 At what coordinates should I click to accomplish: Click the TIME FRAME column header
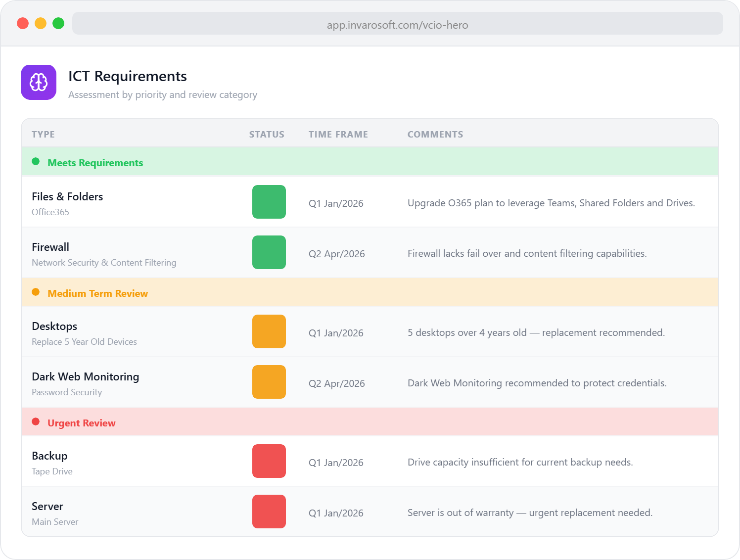pyautogui.click(x=338, y=135)
